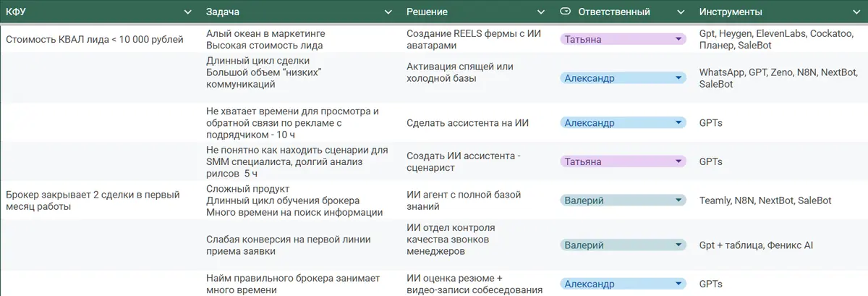Select cell "Стоимость КВАЛ лида < 10 000 рублей"

pyautogui.click(x=101, y=39)
